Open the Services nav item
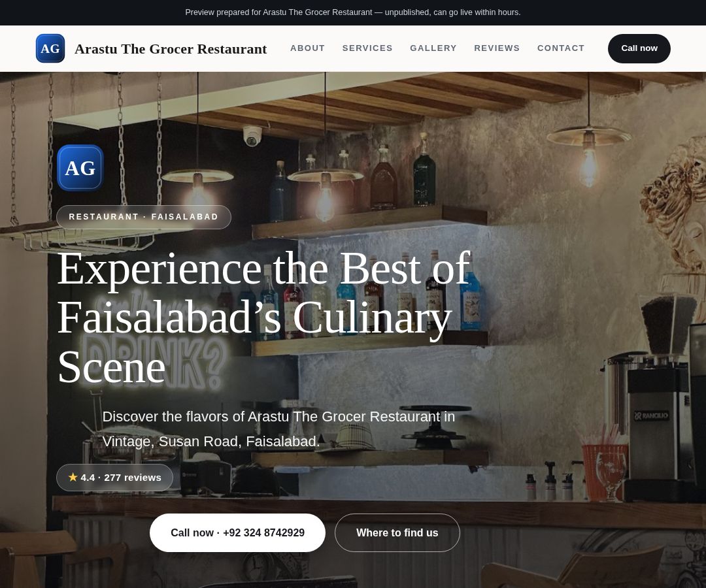 pyautogui.click(x=367, y=48)
